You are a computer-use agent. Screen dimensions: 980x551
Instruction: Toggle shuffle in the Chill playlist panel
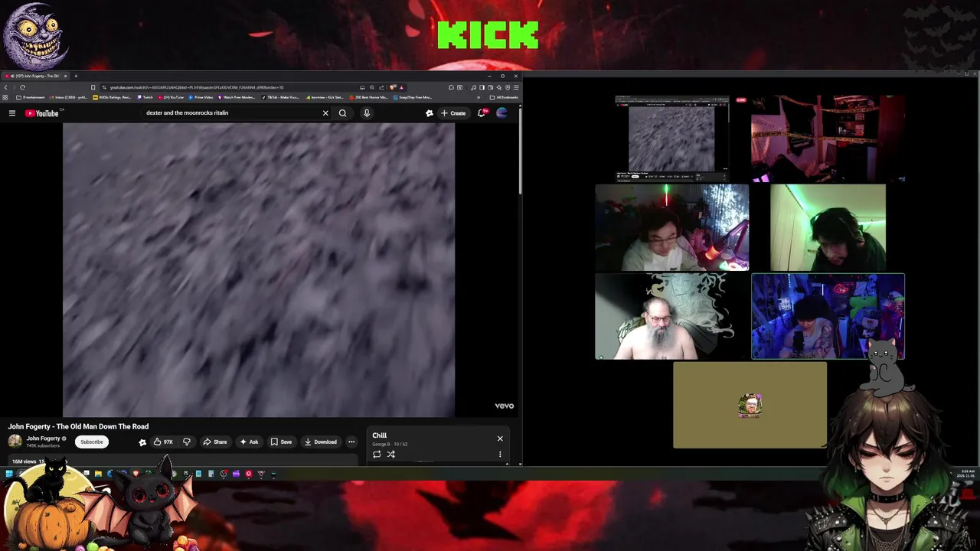pyautogui.click(x=390, y=455)
